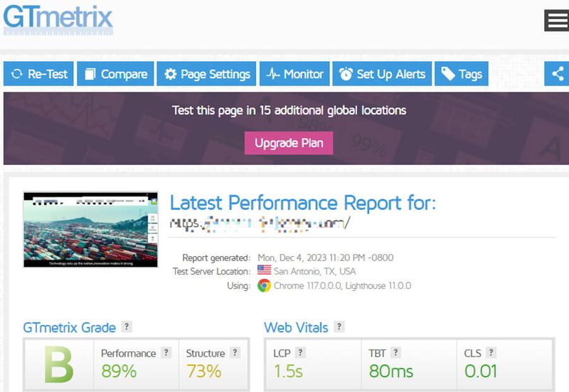Click the CLS help question mark
569x392 pixels.
pos(491,352)
